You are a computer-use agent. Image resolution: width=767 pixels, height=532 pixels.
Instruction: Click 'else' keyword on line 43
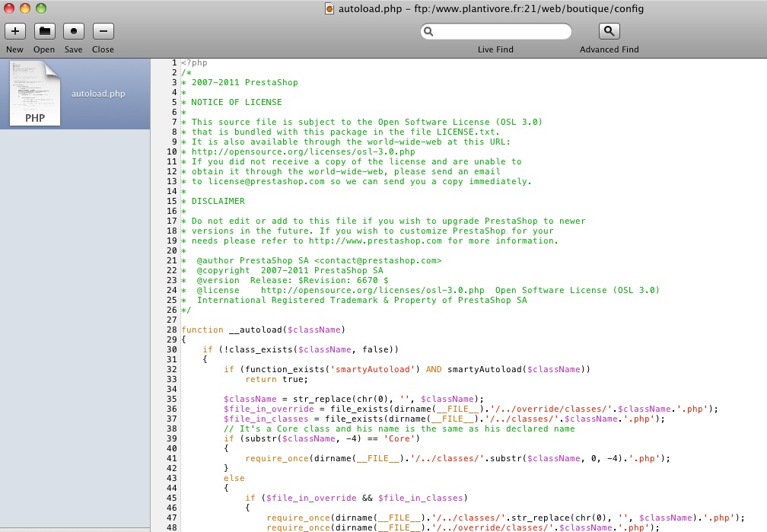(234, 478)
